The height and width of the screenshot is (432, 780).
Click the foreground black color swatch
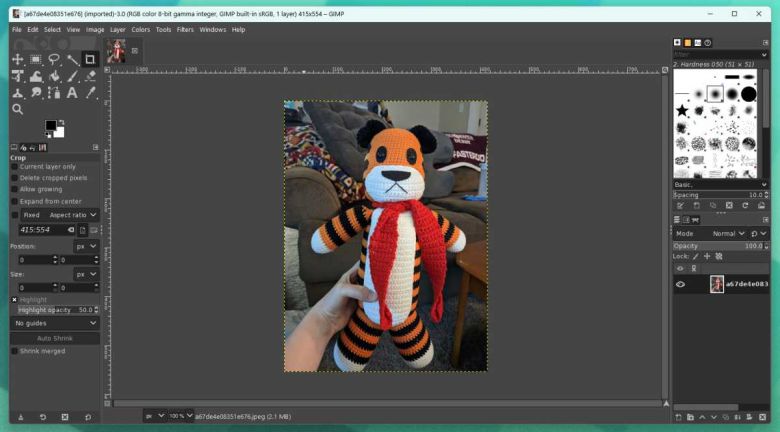(51, 126)
